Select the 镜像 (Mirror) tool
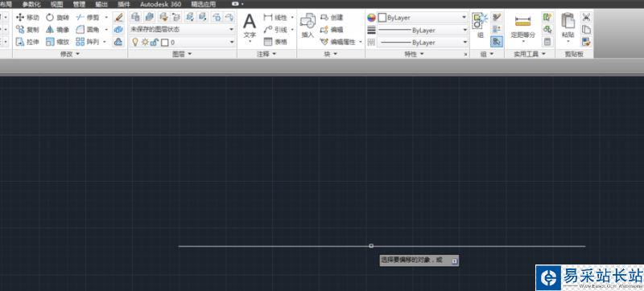 (57, 30)
